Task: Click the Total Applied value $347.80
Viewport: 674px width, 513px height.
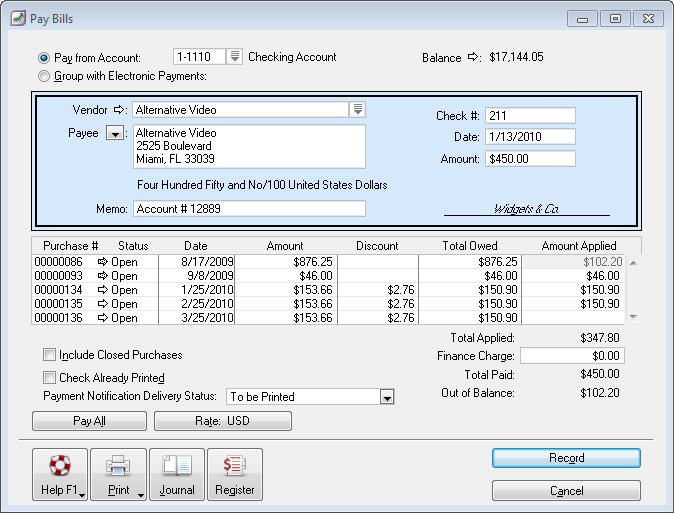Action: (600, 338)
